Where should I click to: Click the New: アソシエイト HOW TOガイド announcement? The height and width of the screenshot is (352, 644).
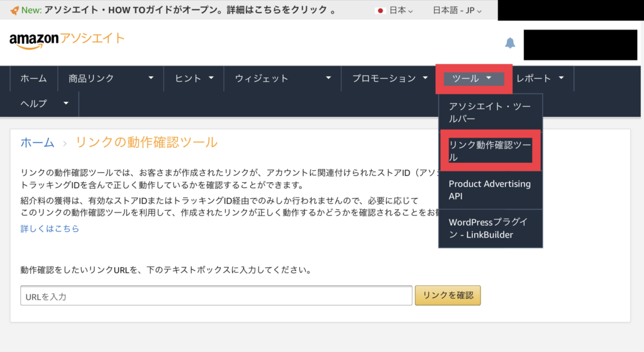coord(179,10)
